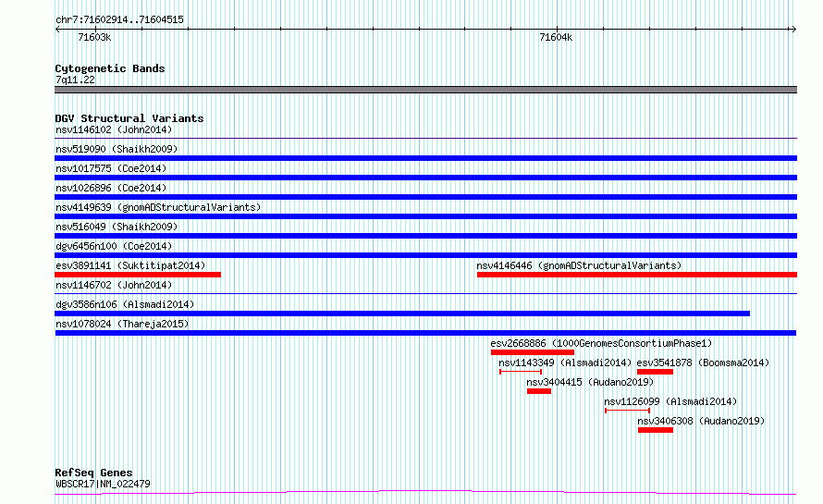Select the nsv1026896 (Coe2014) blue bar
The width and height of the screenshot is (823, 504).
[425, 197]
